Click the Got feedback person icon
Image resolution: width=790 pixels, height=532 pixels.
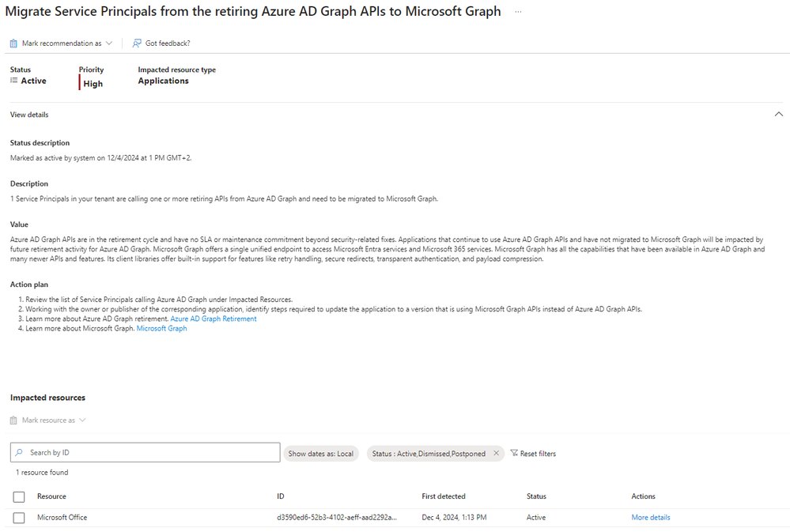(137, 43)
